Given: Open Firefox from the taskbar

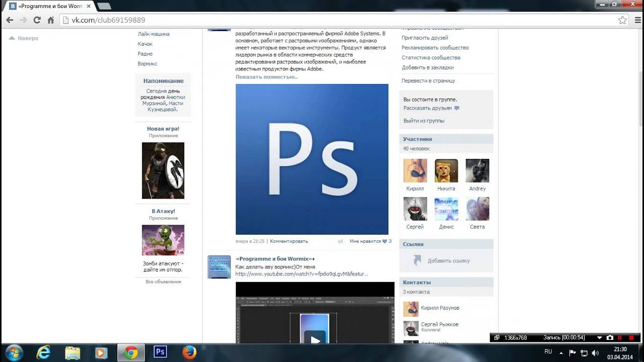Looking at the screenshot, I should coord(189,352).
